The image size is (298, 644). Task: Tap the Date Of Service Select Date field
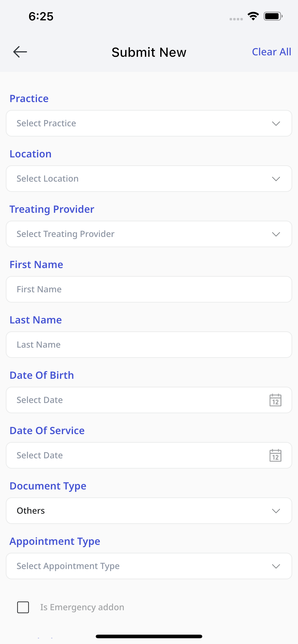tap(149, 455)
